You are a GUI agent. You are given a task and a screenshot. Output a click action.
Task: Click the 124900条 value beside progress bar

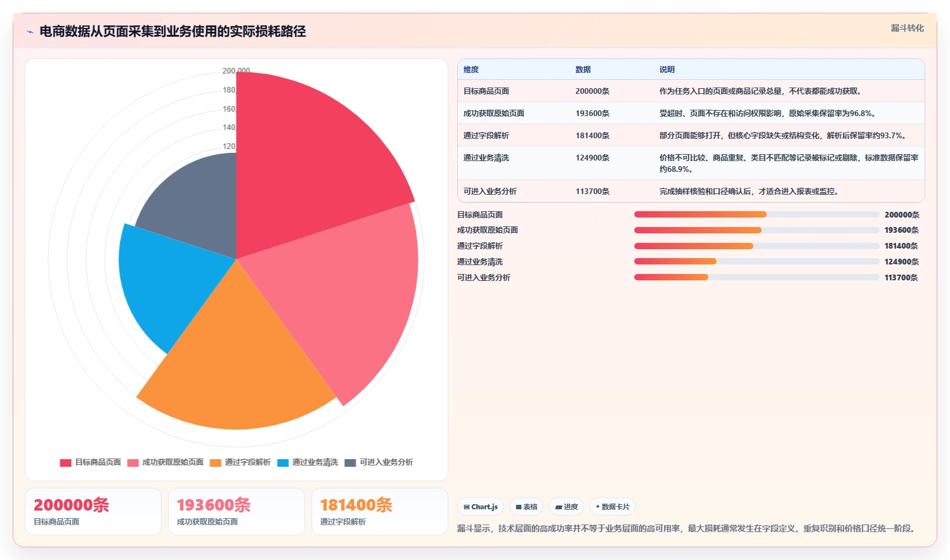(x=901, y=262)
